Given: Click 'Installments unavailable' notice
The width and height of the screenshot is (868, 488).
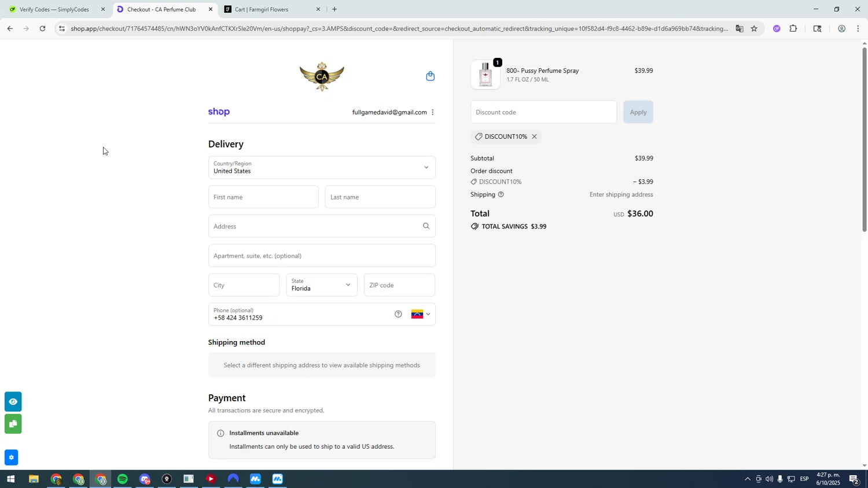Looking at the screenshot, I should pos(322,440).
